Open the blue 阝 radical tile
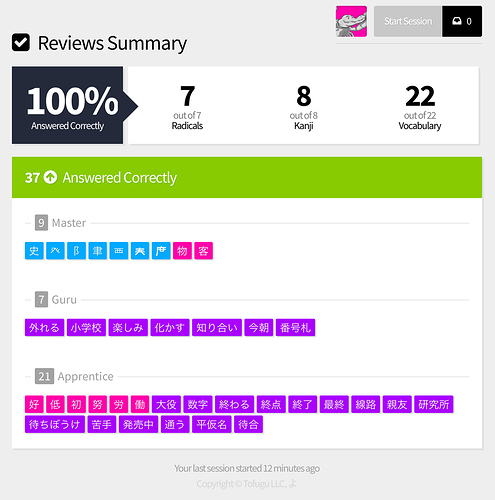Viewport: 495px width, 500px height. click(76, 251)
